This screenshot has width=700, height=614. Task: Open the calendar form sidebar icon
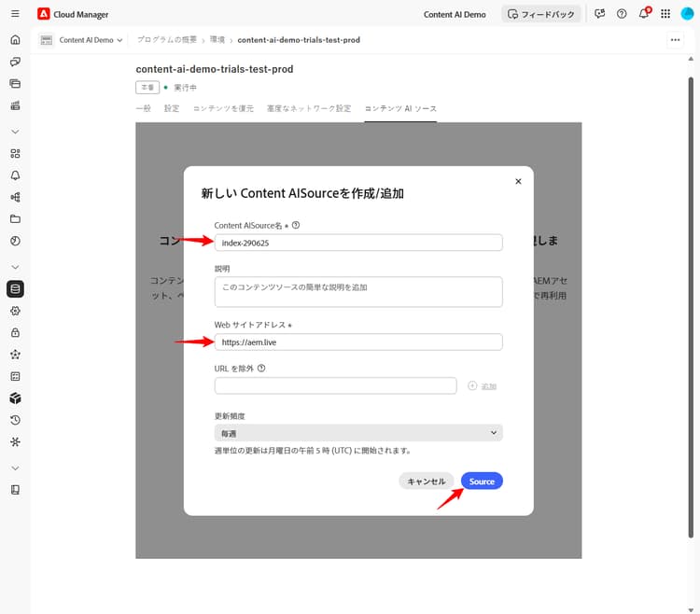coord(15,377)
